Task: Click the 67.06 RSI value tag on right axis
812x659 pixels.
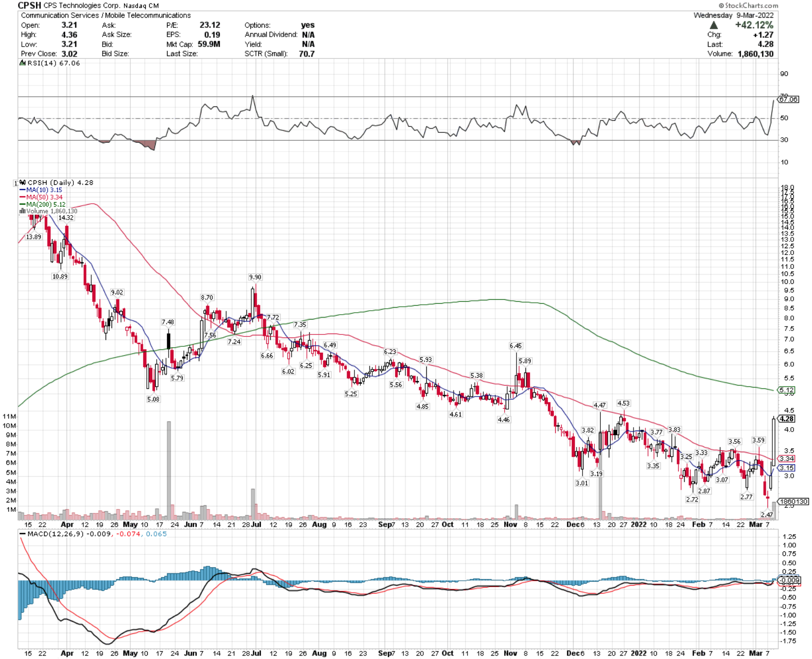Action: point(788,100)
